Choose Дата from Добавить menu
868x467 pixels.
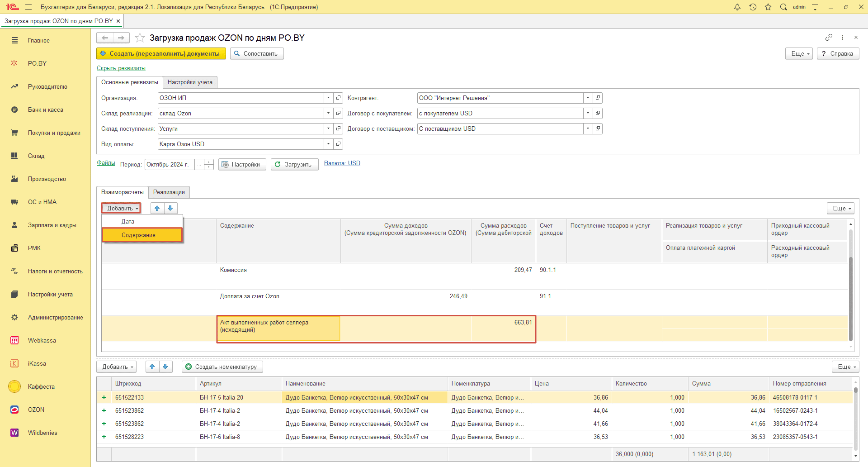142,221
